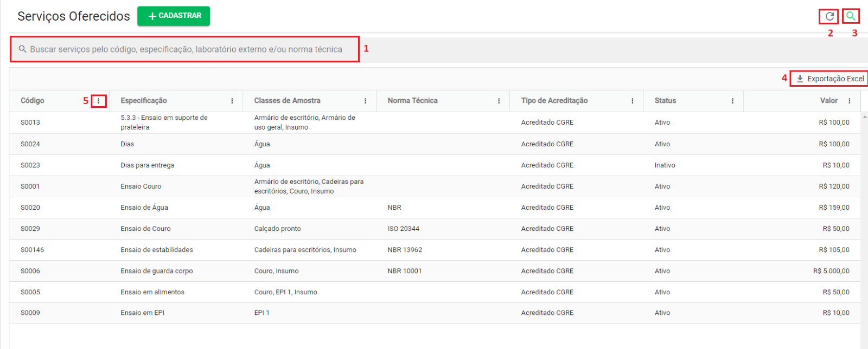Click the Calçado pronto sample class cell
Screen dimensions: 868x349
coord(278,229)
